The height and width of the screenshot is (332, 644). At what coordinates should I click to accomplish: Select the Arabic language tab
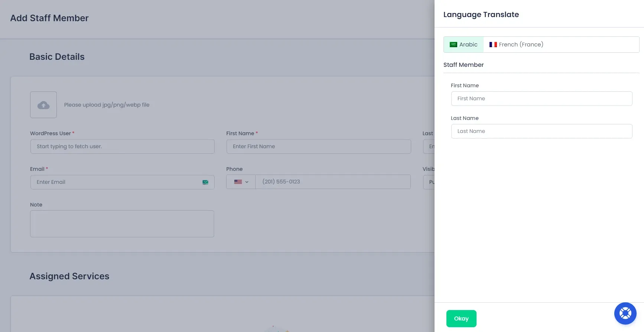click(464, 45)
